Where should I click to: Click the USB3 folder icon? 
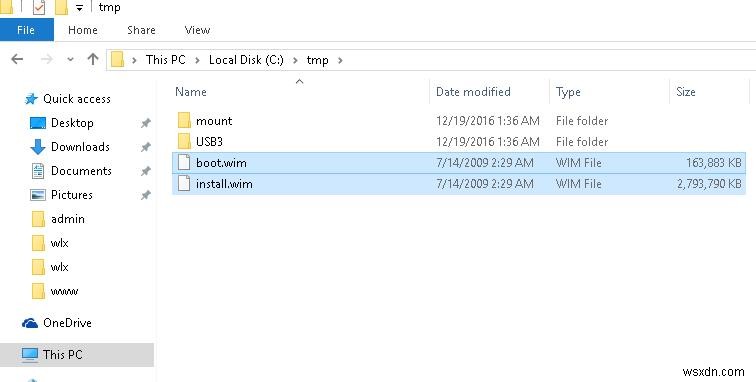[184, 141]
